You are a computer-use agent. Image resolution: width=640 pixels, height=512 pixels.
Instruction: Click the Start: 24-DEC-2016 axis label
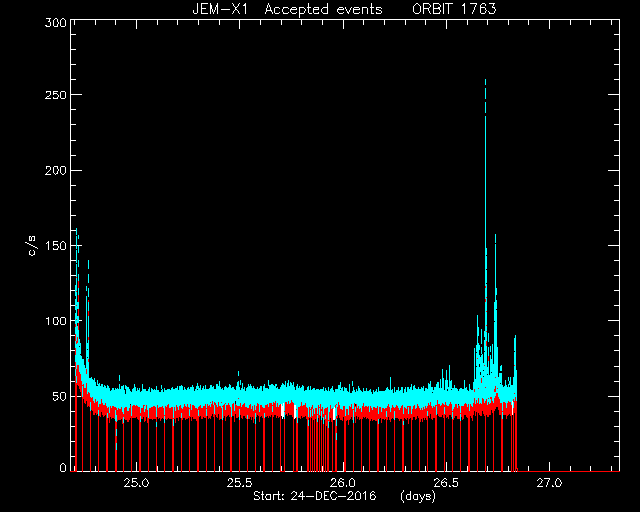315,496
